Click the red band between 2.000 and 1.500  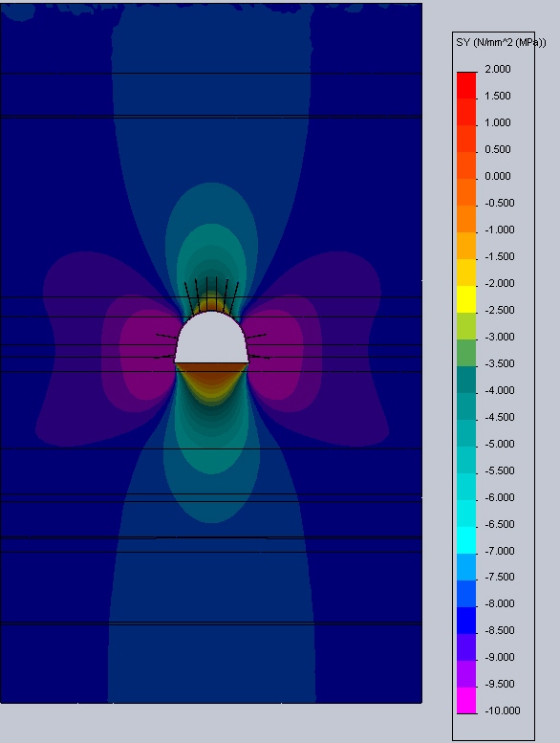tap(466, 85)
